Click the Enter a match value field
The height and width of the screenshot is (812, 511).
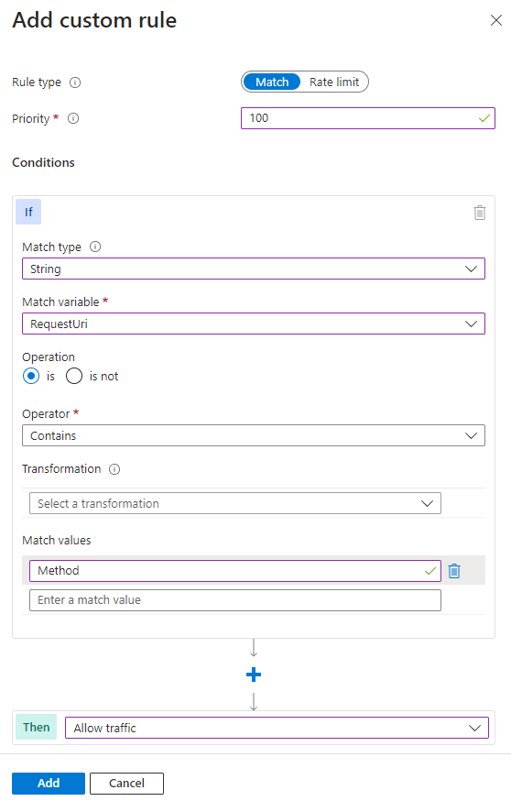click(235, 600)
